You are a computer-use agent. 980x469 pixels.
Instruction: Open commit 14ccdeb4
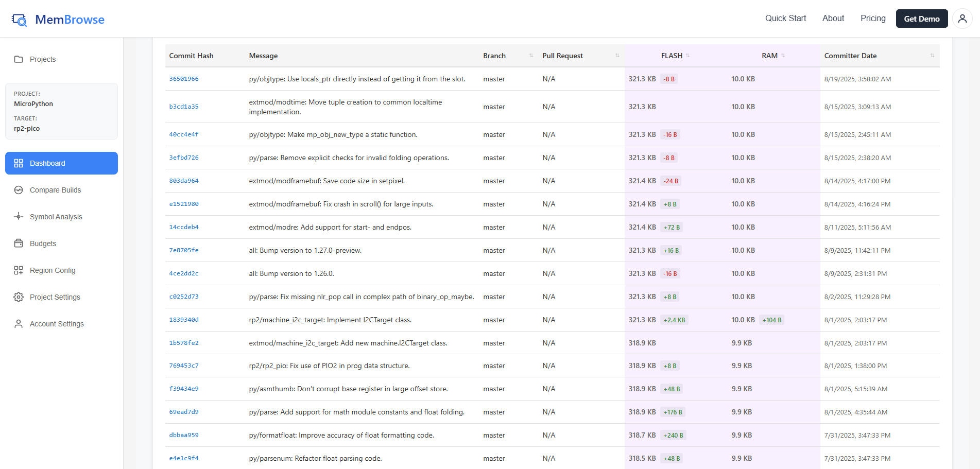(184, 227)
